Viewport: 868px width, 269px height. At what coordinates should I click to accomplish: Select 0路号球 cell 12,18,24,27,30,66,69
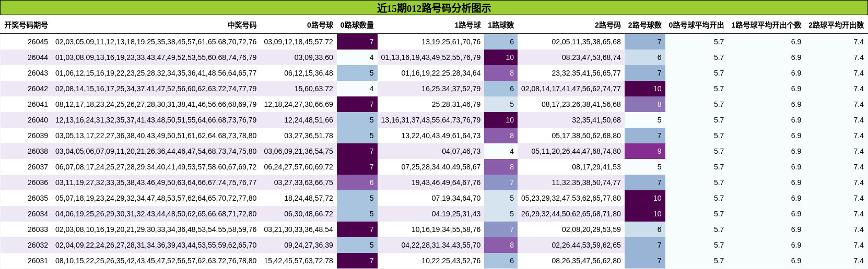pos(299,104)
